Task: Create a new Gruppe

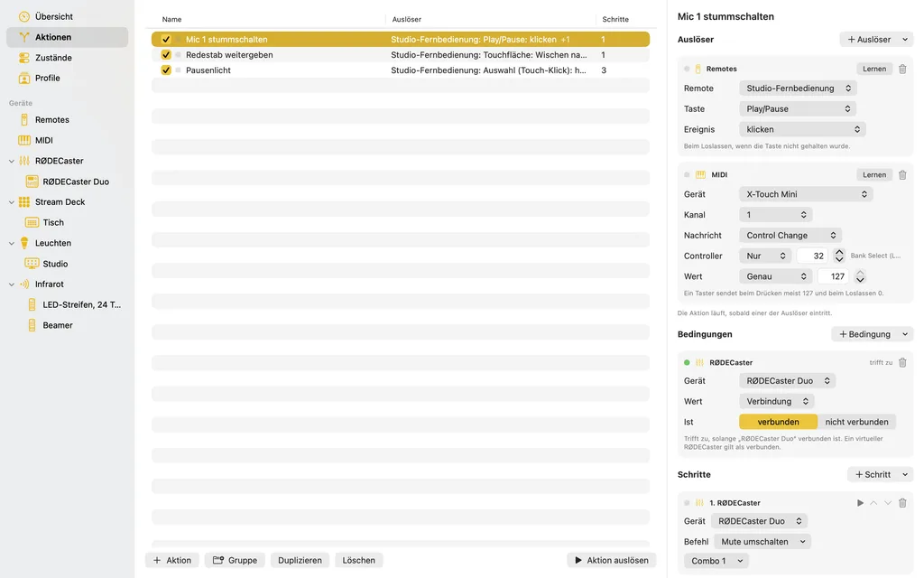Action: 235,560
